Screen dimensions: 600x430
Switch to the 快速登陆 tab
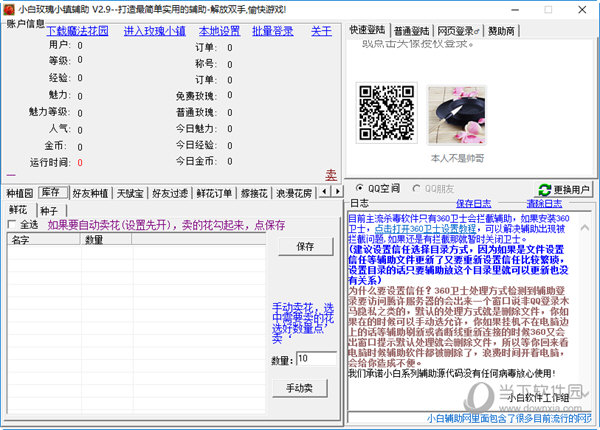click(367, 30)
